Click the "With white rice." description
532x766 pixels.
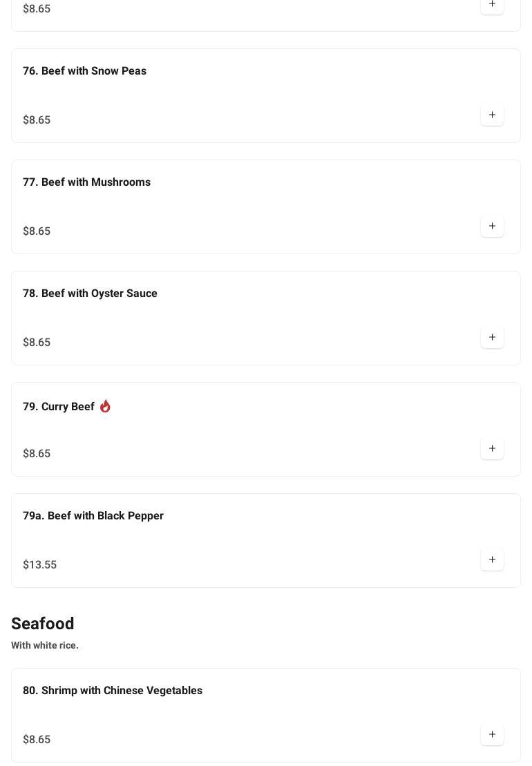point(45,645)
